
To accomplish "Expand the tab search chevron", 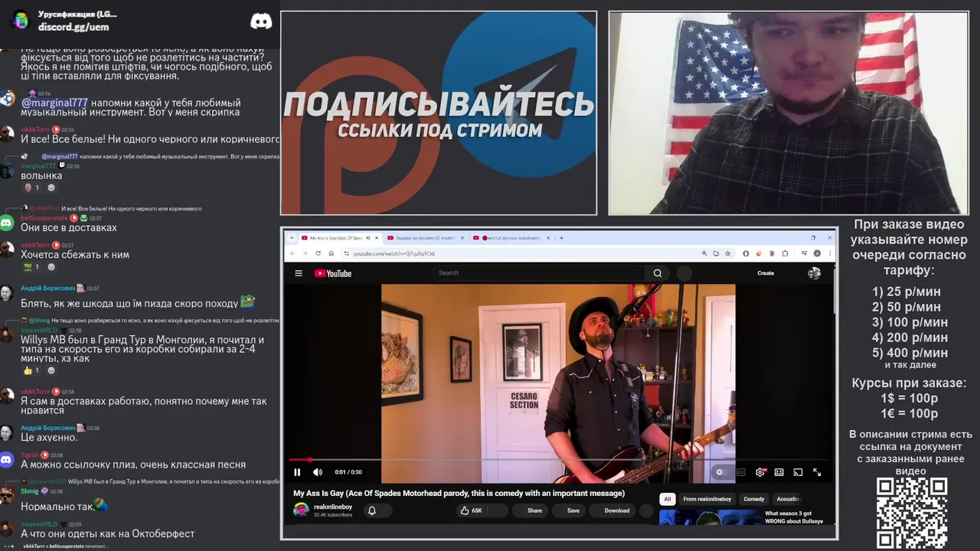I will (x=292, y=238).
